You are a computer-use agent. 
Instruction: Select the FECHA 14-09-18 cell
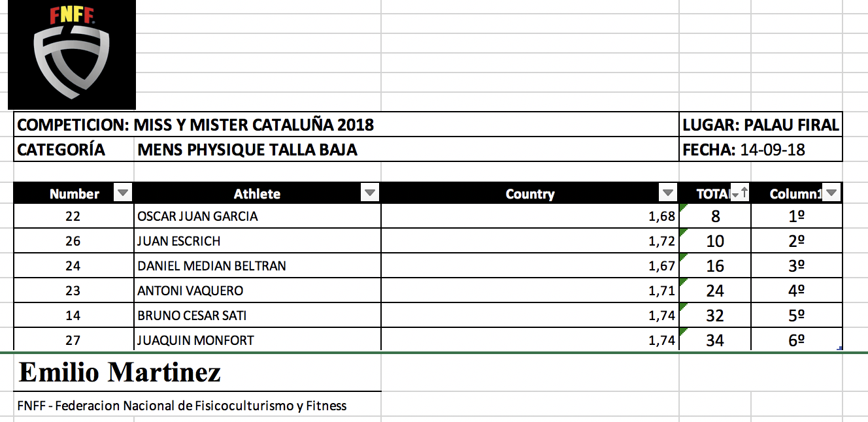click(x=761, y=150)
